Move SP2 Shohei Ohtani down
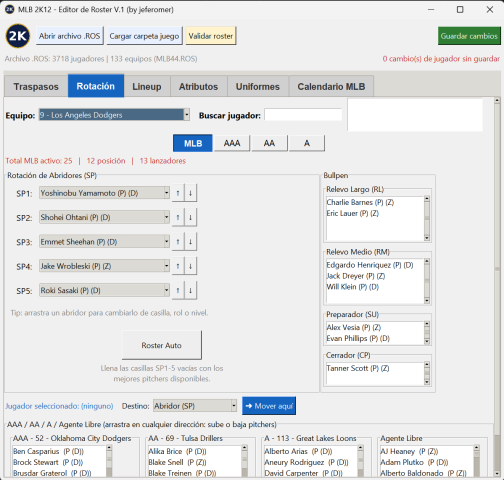This screenshot has height=480, width=504. pyautogui.click(x=190, y=217)
